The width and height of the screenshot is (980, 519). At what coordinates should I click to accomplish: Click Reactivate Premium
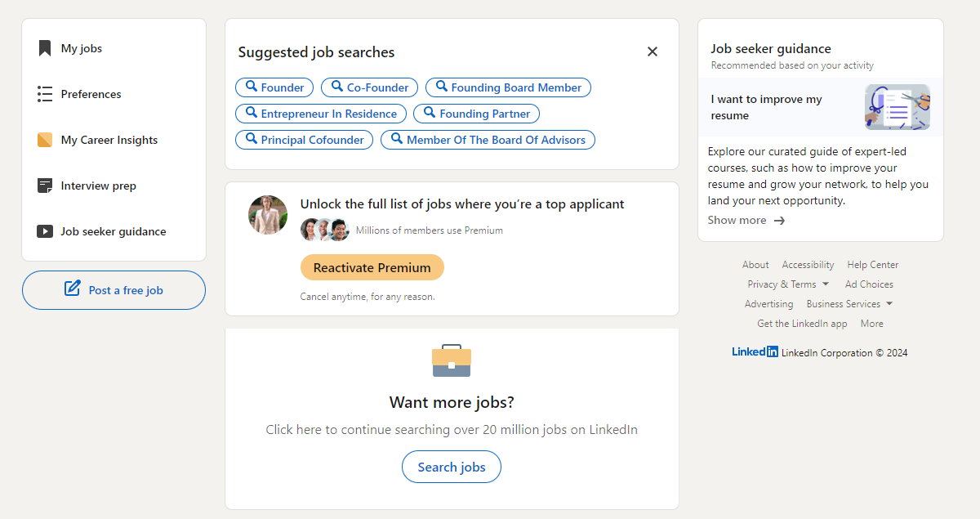click(x=372, y=266)
